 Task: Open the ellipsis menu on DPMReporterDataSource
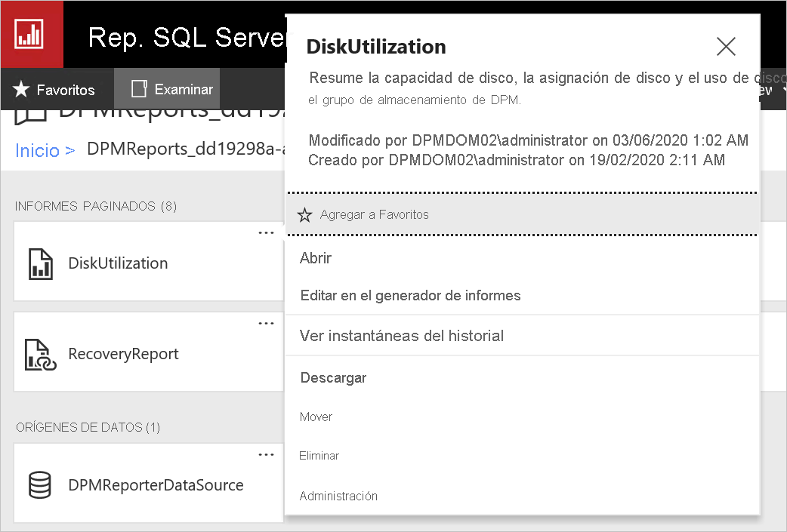(266, 454)
